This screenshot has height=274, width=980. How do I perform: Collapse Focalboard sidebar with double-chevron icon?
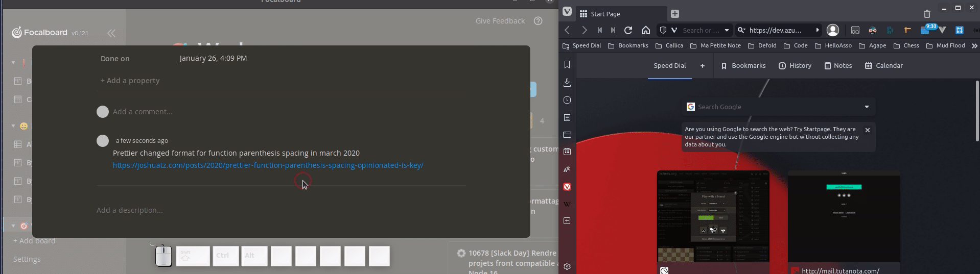click(x=111, y=33)
